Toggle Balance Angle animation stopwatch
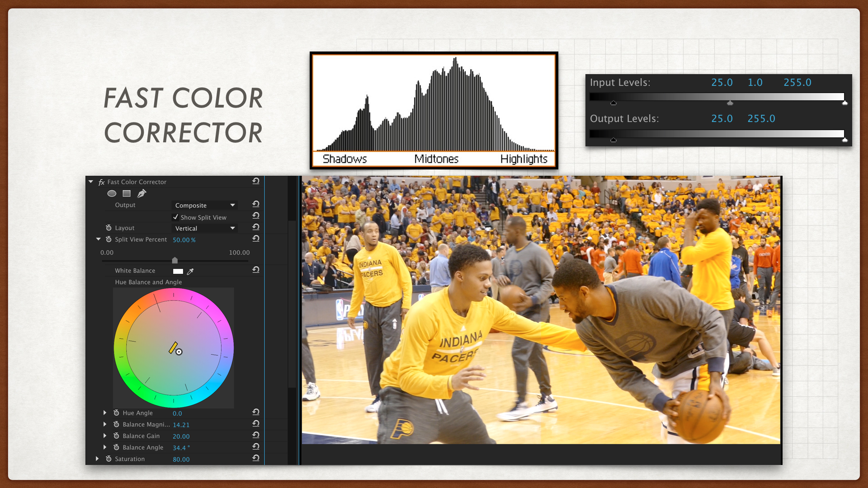 [x=116, y=447]
